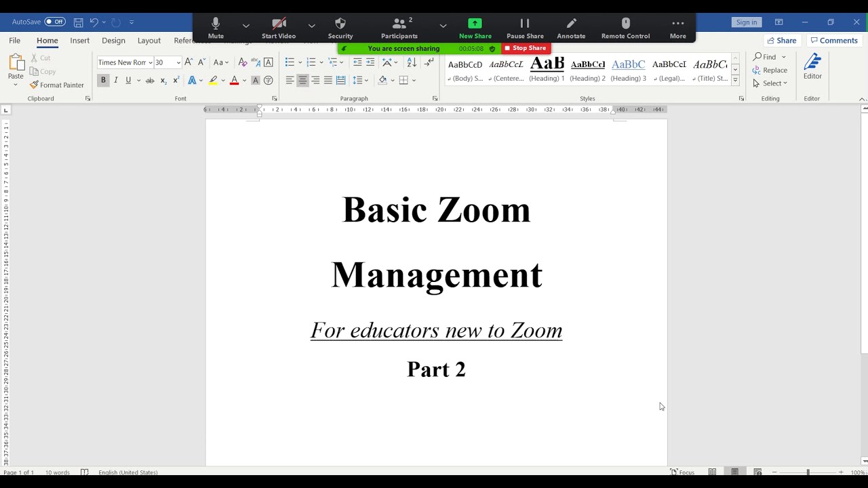868x488 pixels.
Task: Open Participants in the Zoom toolbar
Action: [399, 28]
